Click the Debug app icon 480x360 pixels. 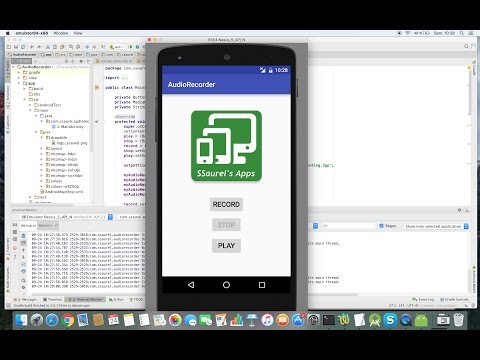coord(137,47)
